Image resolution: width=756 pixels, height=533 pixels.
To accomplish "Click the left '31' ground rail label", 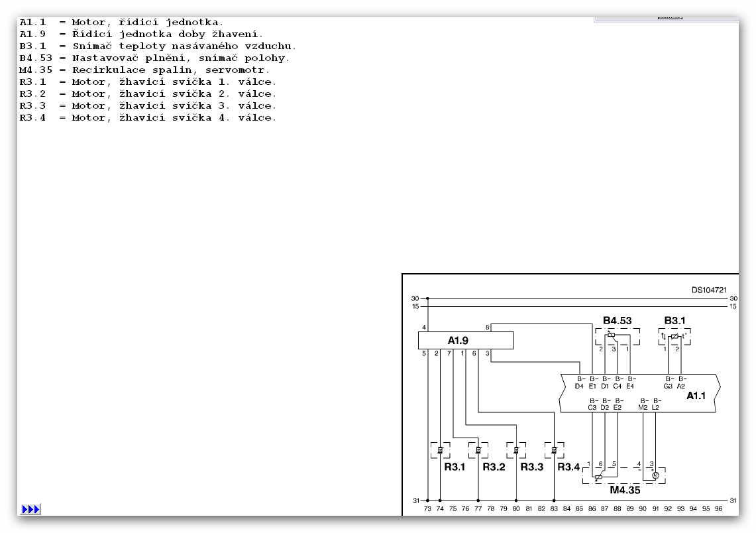I will (416, 501).
